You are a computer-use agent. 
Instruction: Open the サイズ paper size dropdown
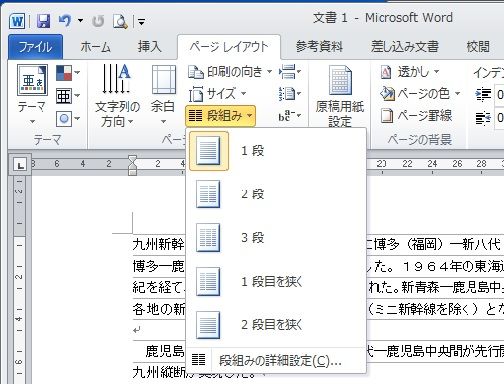217,94
